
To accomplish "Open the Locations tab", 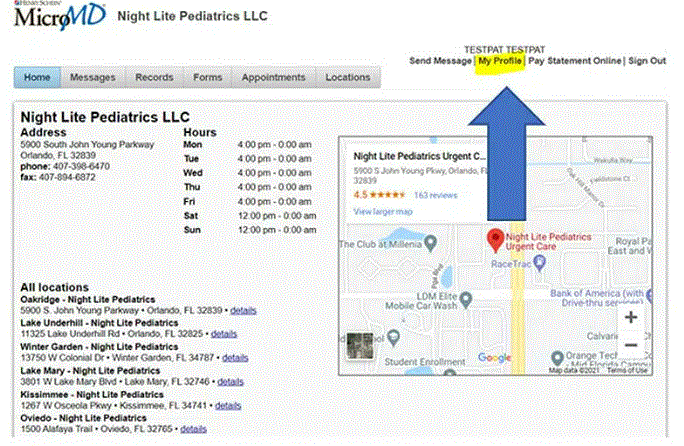I will (347, 77).
